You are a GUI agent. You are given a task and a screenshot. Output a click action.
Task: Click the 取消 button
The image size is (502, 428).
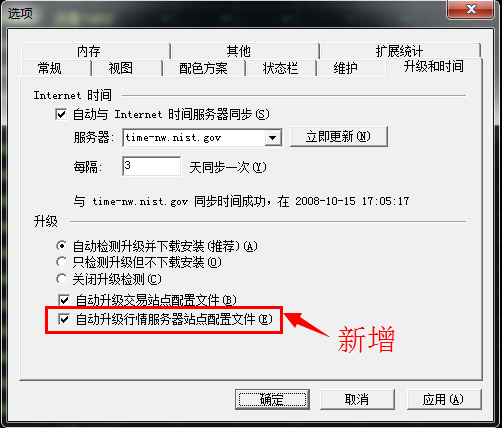coord(357,399)
